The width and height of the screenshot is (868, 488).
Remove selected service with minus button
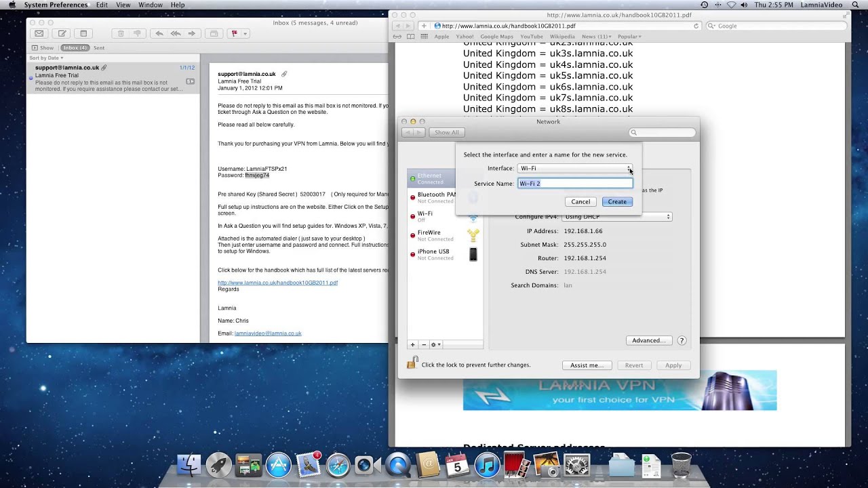coord(424,345)
